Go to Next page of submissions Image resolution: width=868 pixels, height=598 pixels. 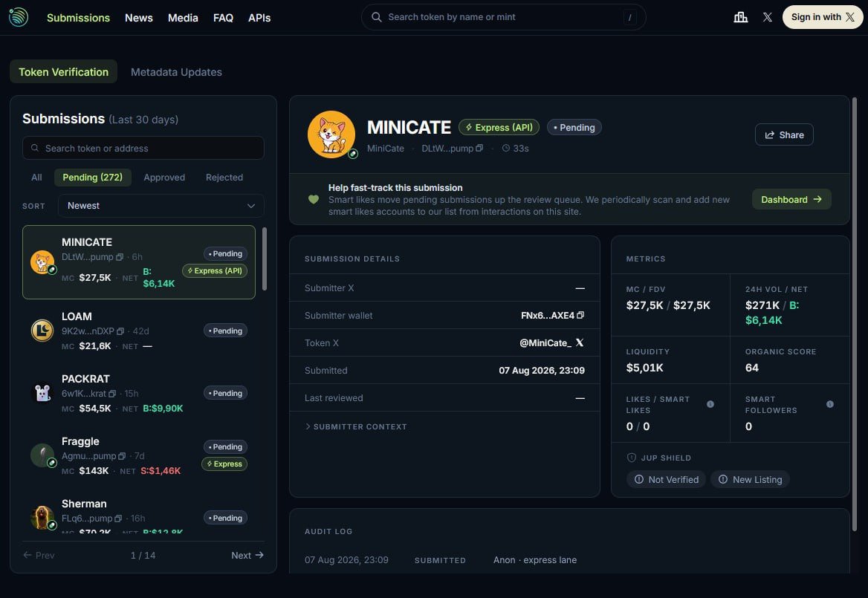click(x=247, y=556)
